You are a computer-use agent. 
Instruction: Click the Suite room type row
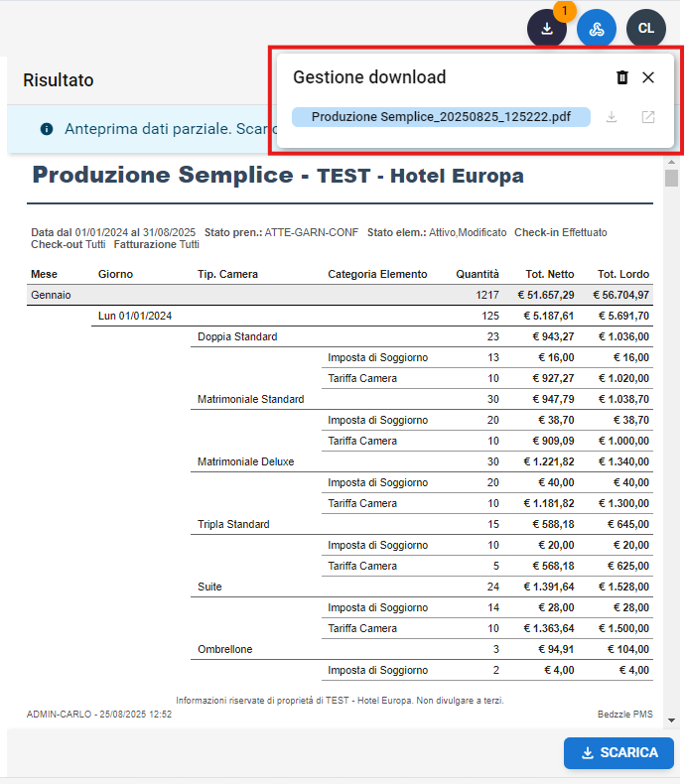(209, 587)
